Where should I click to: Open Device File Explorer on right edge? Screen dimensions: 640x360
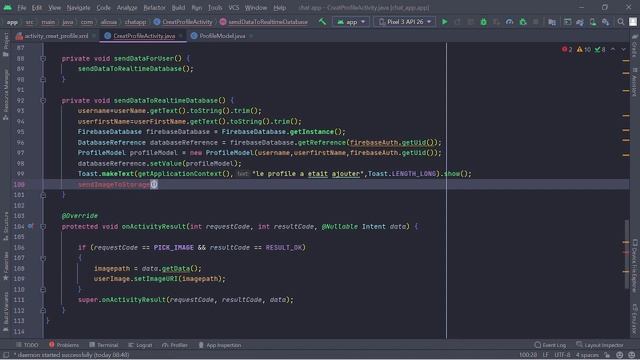635,265
